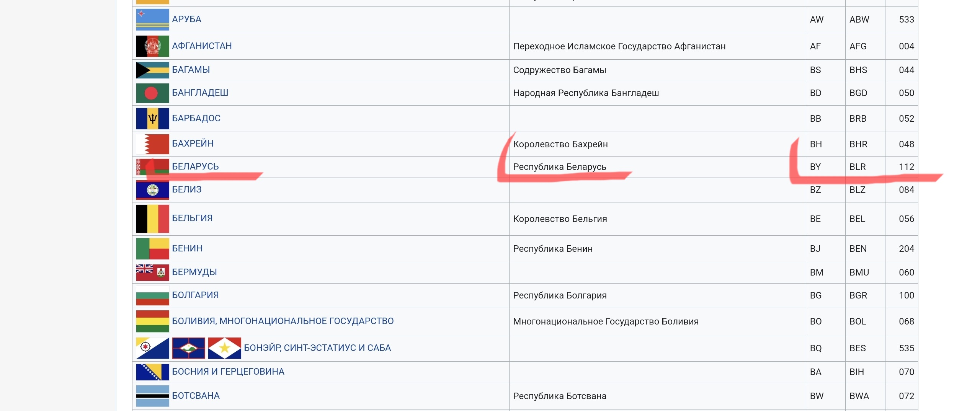
Task: Open the БЕЛАРУСЬ country link
Action: [195, 166]
